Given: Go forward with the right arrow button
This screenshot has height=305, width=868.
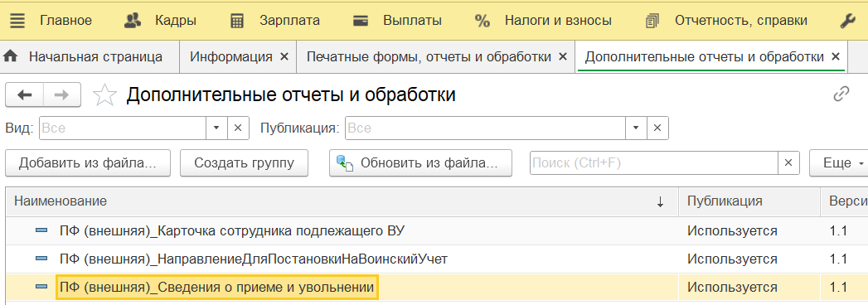Looking at the screenshot, I should click(x=62, y=95).
